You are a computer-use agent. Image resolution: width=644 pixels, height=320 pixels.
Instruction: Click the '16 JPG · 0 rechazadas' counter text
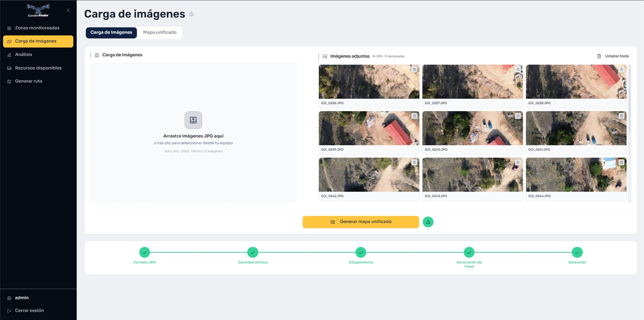click(x=388, y=56)
